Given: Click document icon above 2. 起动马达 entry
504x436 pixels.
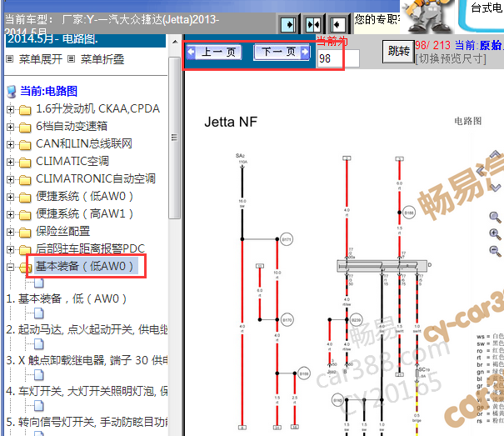Looking at the screenshot, I should pyautogui.click(x=39, y=313).
